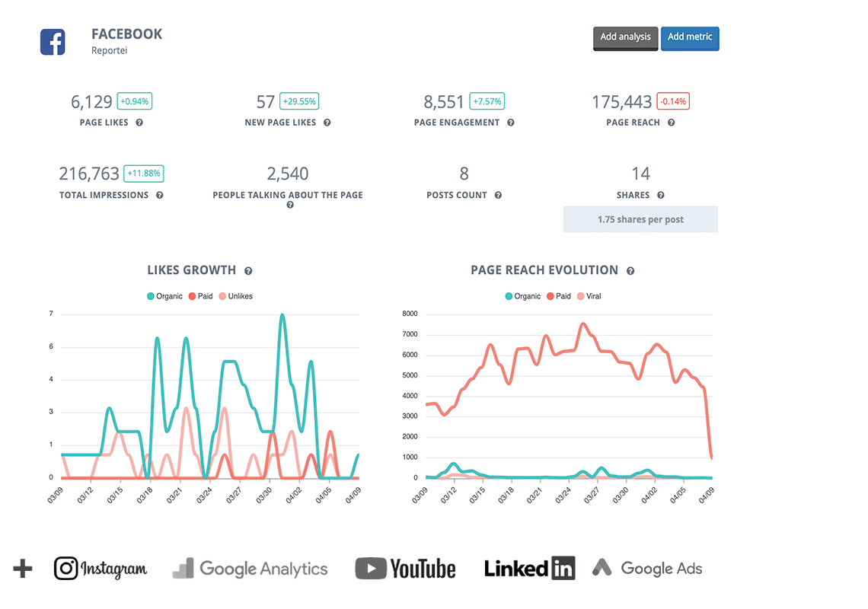Click the plus icon to add integration
The image size is (868, 609).
point(23,569)
